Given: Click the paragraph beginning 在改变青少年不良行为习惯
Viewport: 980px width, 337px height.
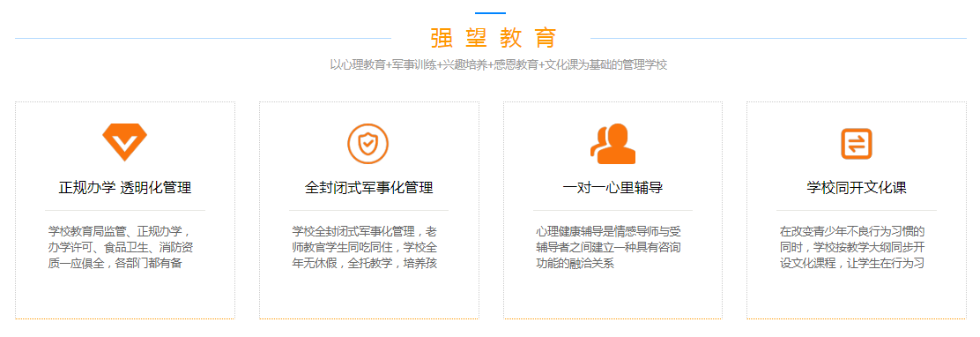Looking at the screenshot, I should pos(852,247).
